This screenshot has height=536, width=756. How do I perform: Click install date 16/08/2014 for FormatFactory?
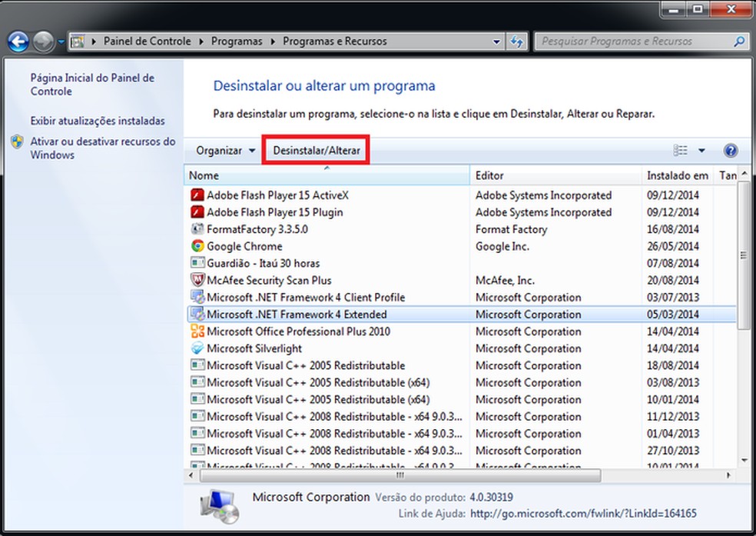(x=672, y=229)
